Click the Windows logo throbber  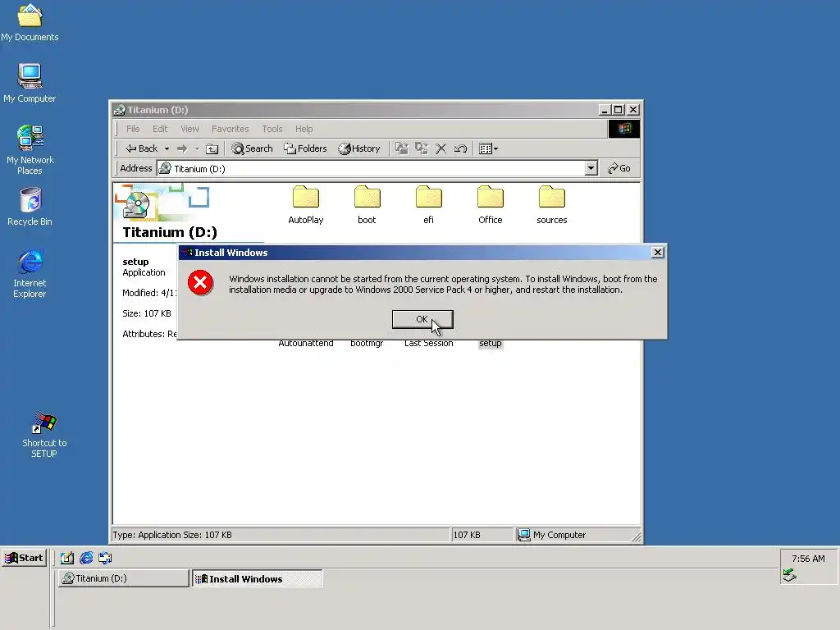click(x=624, y=129)
